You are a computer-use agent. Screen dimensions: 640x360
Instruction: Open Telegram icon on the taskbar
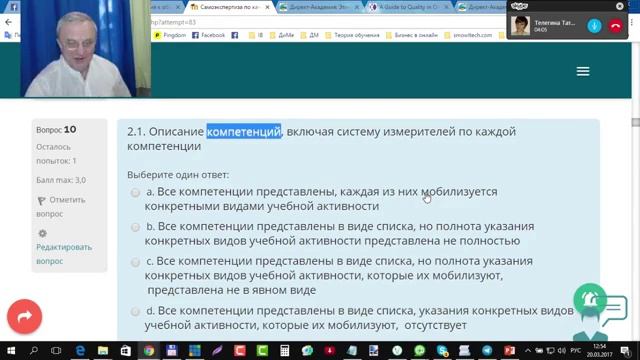[487, 351]
